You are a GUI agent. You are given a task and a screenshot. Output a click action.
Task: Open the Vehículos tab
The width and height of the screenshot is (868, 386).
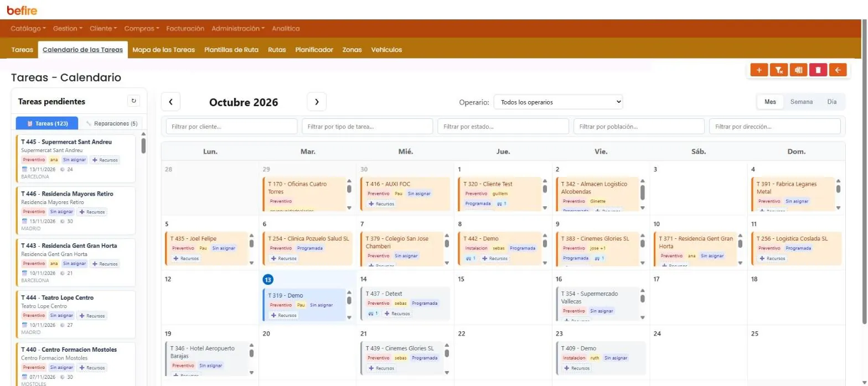coord(386,50)
